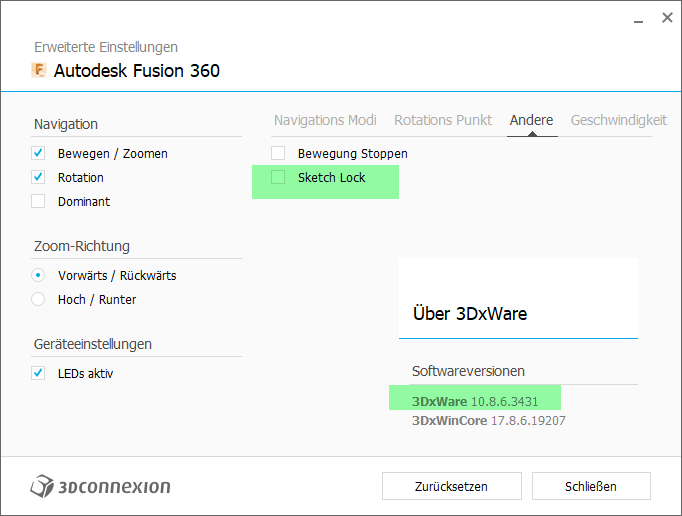Screen dimensions: 682x516
Task: Click the Über 3DxWare heading
Action: [x=470, y=314]
